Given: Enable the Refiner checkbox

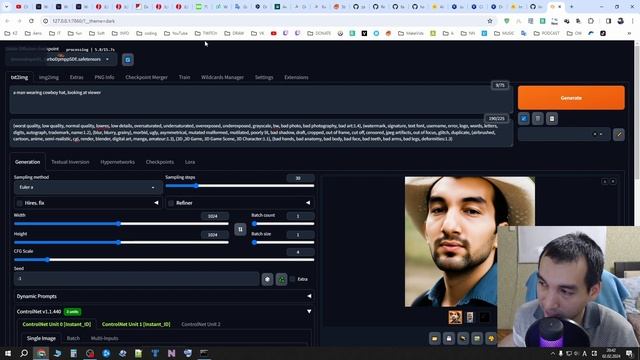Looking at the screenshot, I should (171, 203).
